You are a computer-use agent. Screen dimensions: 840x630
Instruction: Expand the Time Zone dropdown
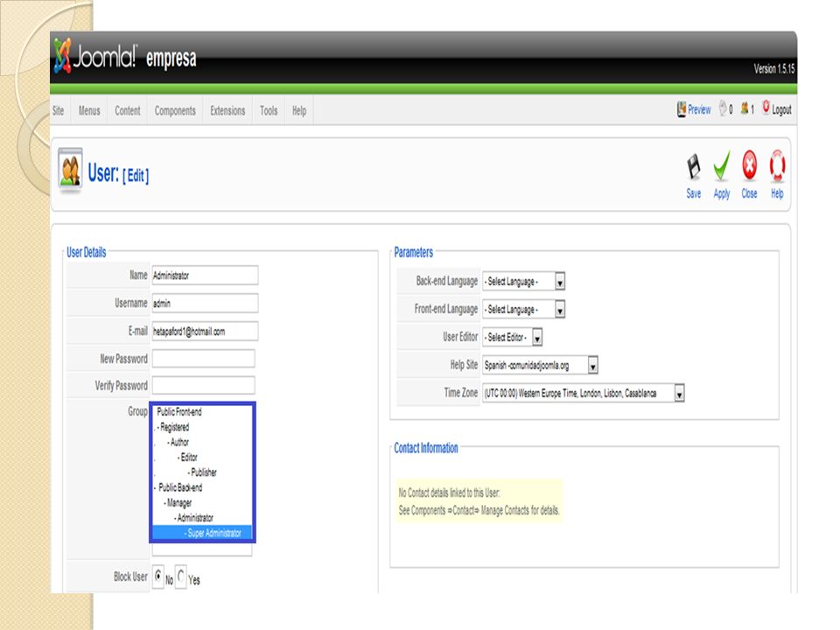tap(584, 393)
